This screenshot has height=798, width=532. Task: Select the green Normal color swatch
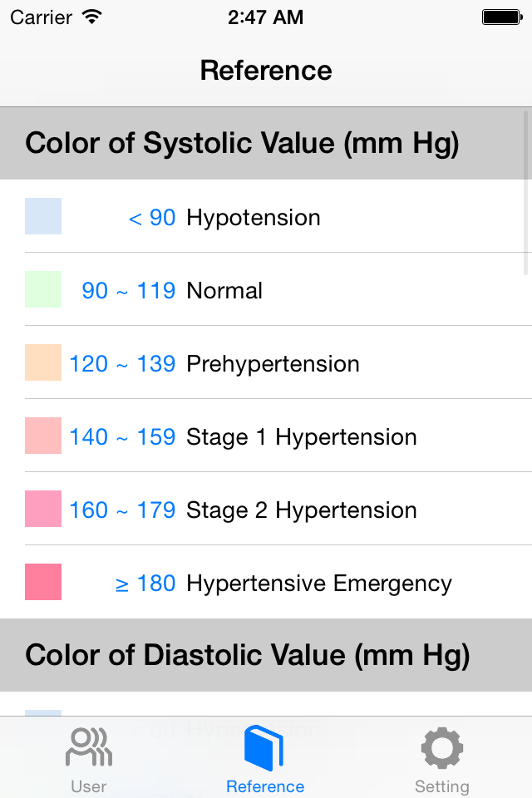pyautogui.click(x=43, y=289)
